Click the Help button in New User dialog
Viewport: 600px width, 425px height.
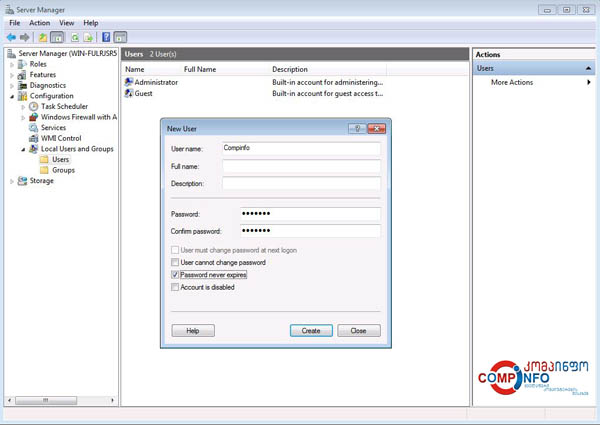pyautogui.click(x=193, y=331)
